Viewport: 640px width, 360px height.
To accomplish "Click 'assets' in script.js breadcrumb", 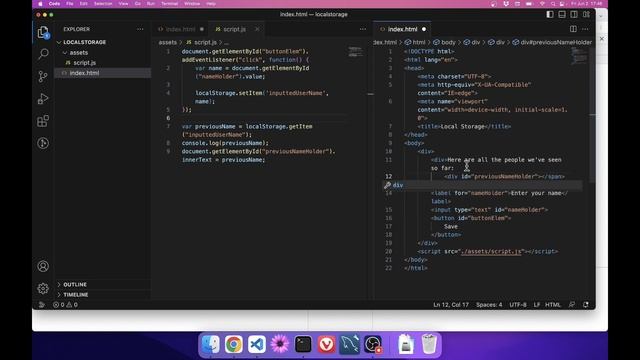I will click(168, 42).
